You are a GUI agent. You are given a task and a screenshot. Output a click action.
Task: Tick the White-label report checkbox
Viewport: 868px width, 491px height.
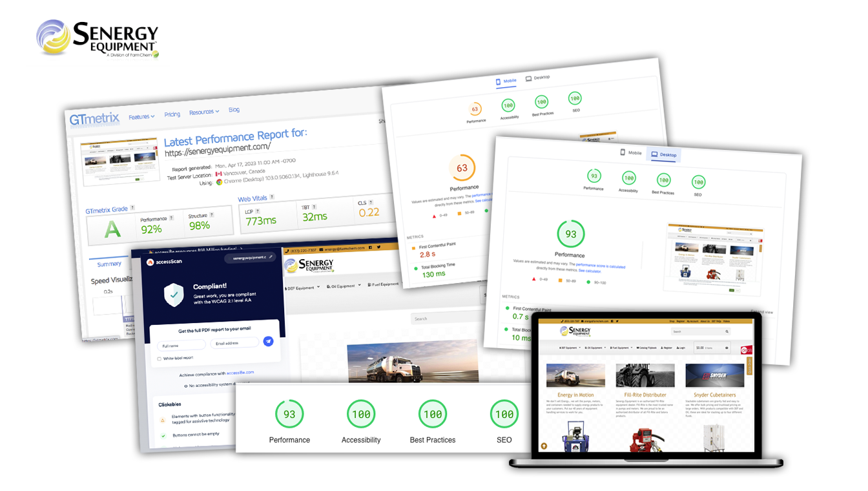pyautogui.click(x=159, y=358)
